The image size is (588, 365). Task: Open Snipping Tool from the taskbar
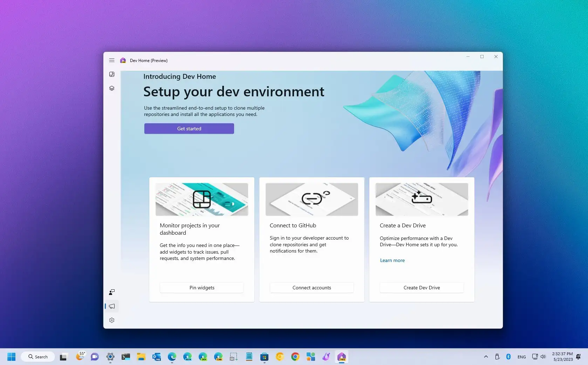click(x=233, y=357)
